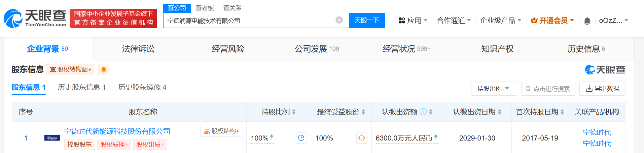Open the TianYanCha logo homepage

point(35,18)
